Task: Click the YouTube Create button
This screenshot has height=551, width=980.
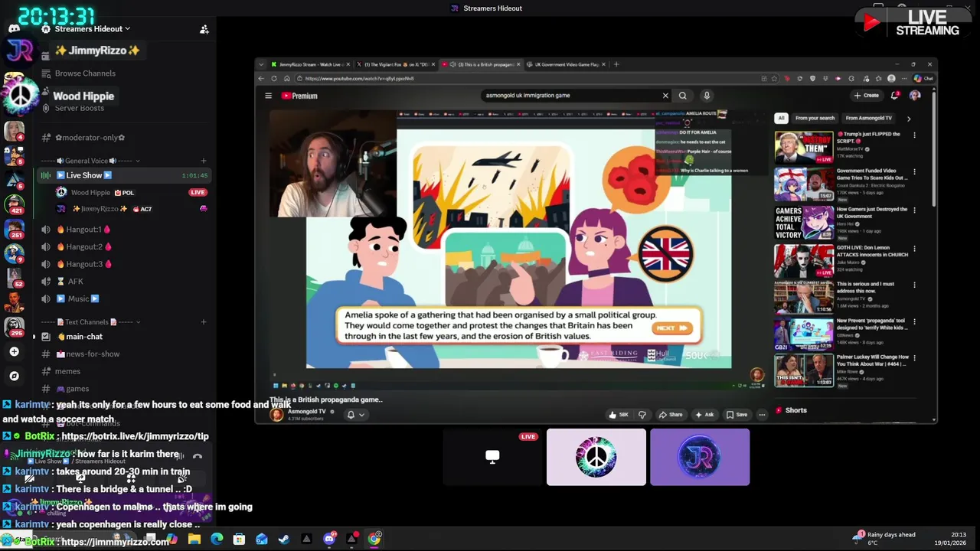Action: [867, 96]
